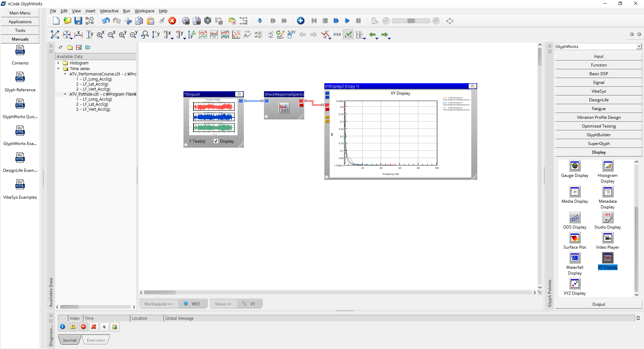
Task: Open the Workspaces >> list
Action: pyautogui.click(x=158, y=304)
